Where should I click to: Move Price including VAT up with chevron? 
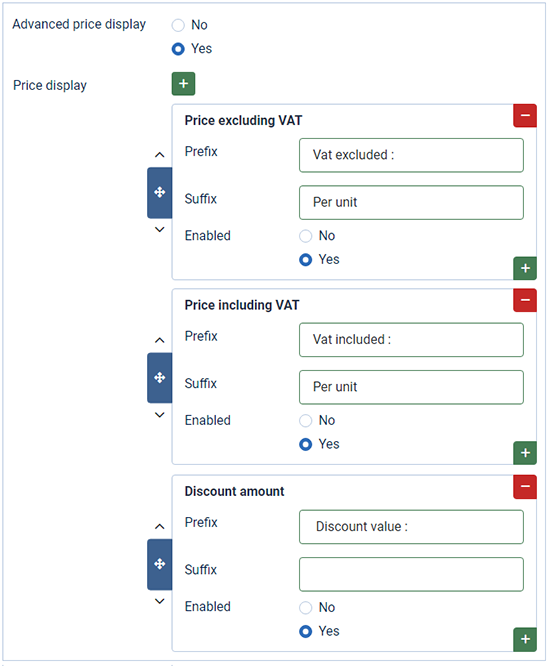coord(160,340)
